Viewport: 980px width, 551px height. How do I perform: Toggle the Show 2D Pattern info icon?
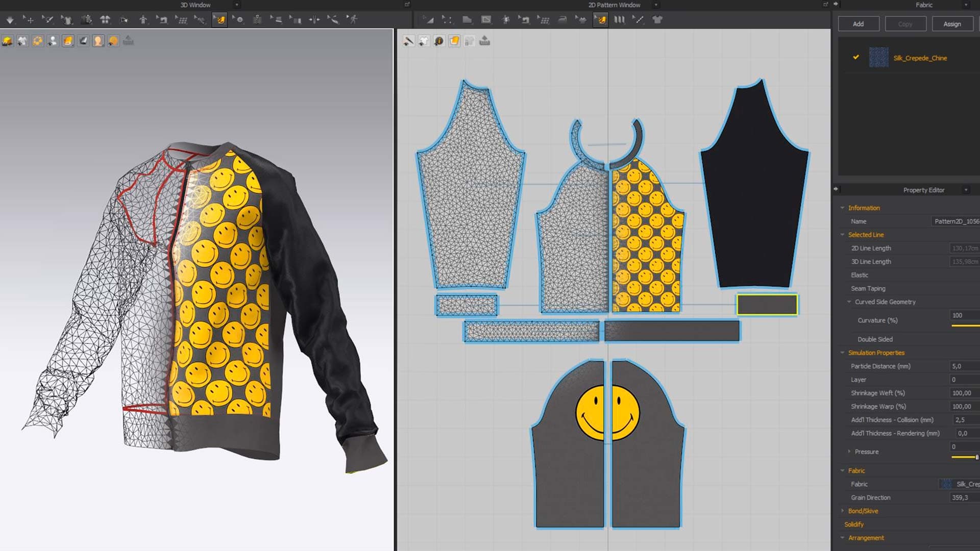[x=439, y=41]
